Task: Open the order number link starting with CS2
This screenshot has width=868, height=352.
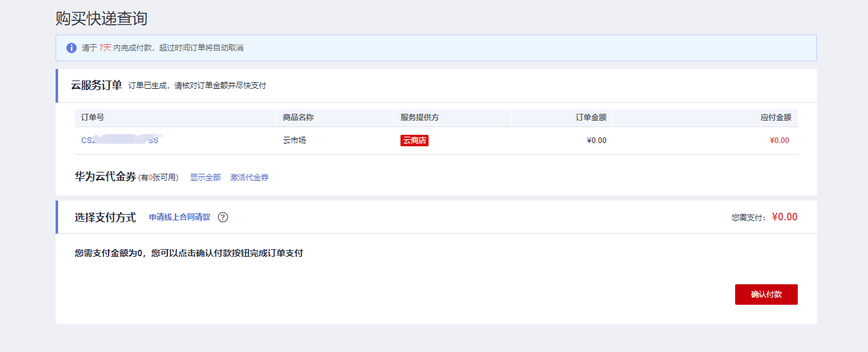Action: [119, 141]
